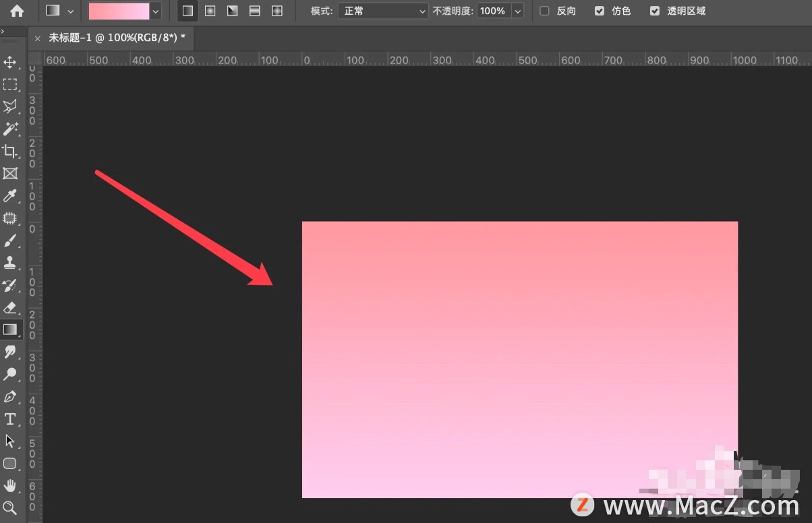This screenshot has height=523, width=812.
Task: Select the Eyedropper tool
Action: [x=10, y=195]
